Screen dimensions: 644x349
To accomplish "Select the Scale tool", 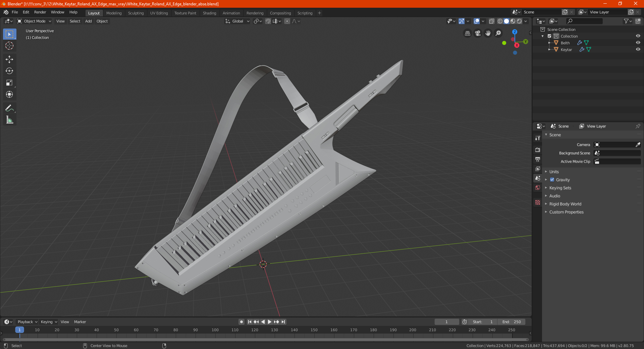I will pyautogui.click(x=9, y=83).
